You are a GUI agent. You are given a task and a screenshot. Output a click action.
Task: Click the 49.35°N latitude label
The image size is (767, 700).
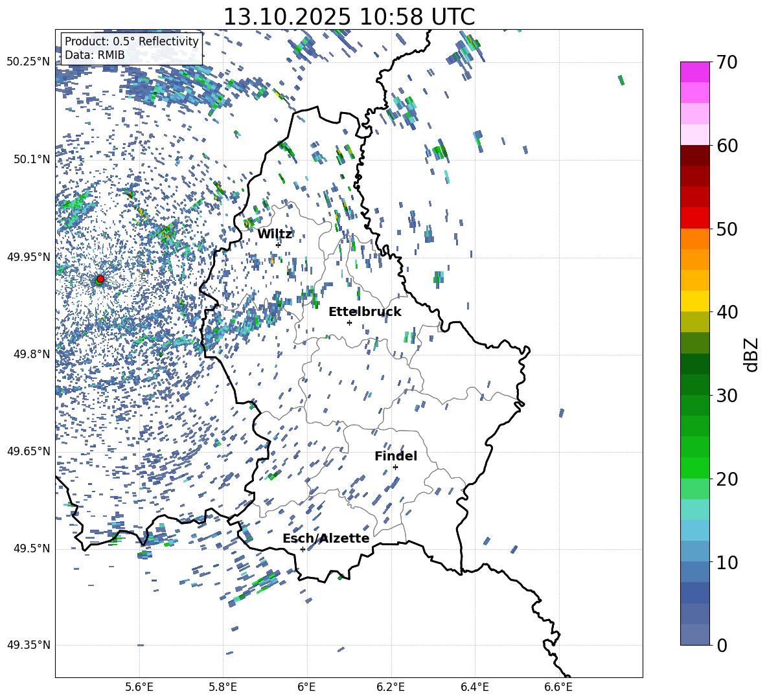click(29, 645)
